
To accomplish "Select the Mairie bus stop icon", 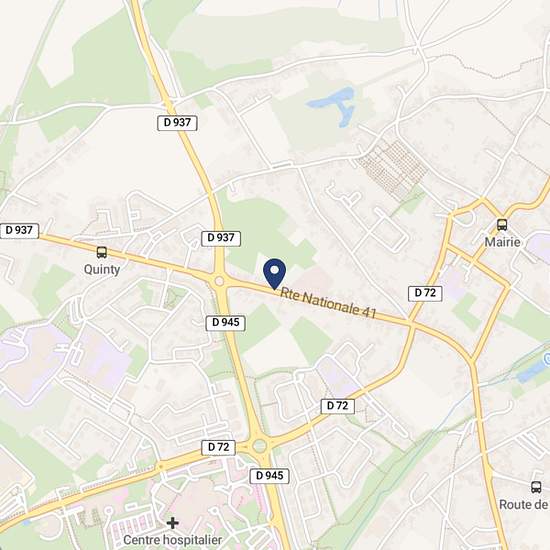I will point(502,224).
